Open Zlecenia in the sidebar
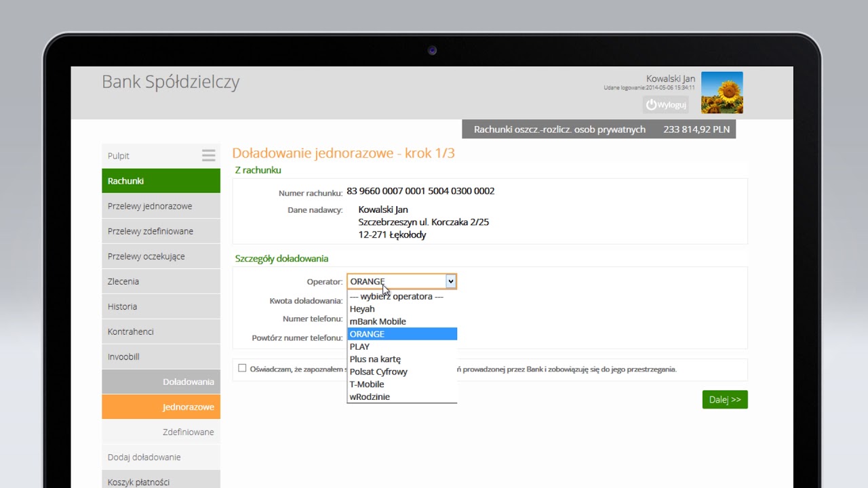The width and height of the screenshot is (868, 488). point(161,281)
